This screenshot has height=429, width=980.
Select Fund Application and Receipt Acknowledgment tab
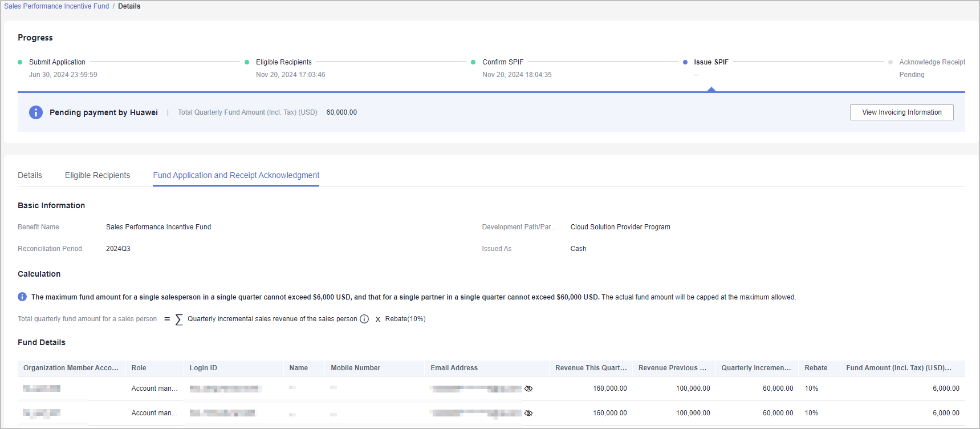pyautogui.click(x=236, y=175)
